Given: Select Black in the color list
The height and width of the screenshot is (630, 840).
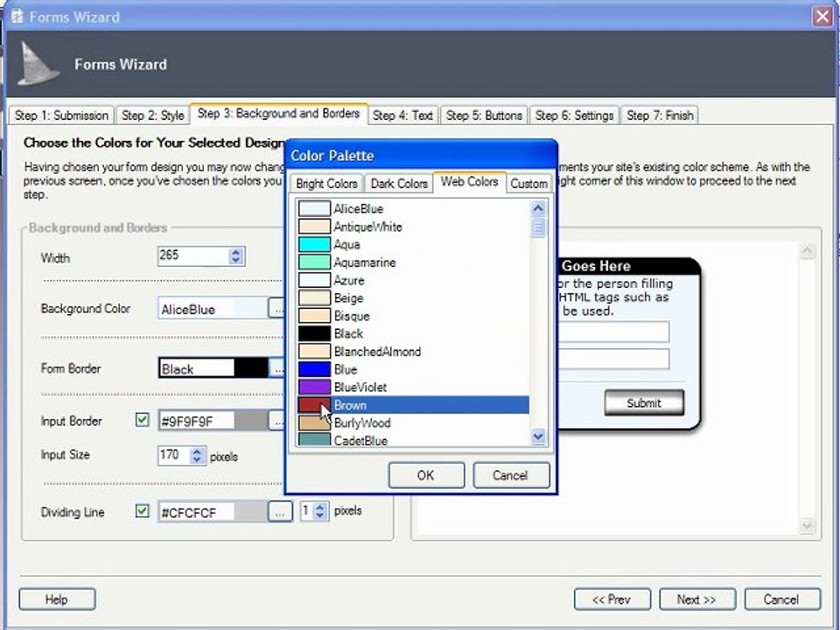Looking at the screenshot, I should [x=412, y=333].
